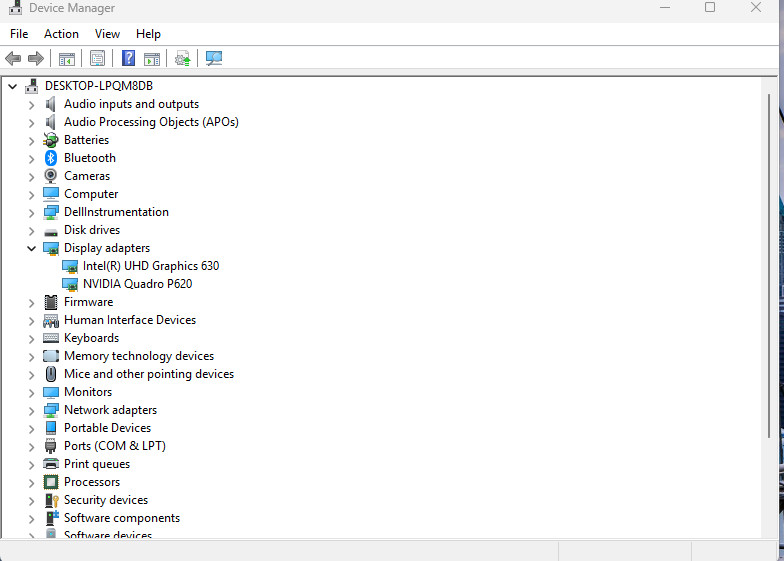Click the Update device driver toolbar icon
The image size is (784, 561).
pos(182,58)
